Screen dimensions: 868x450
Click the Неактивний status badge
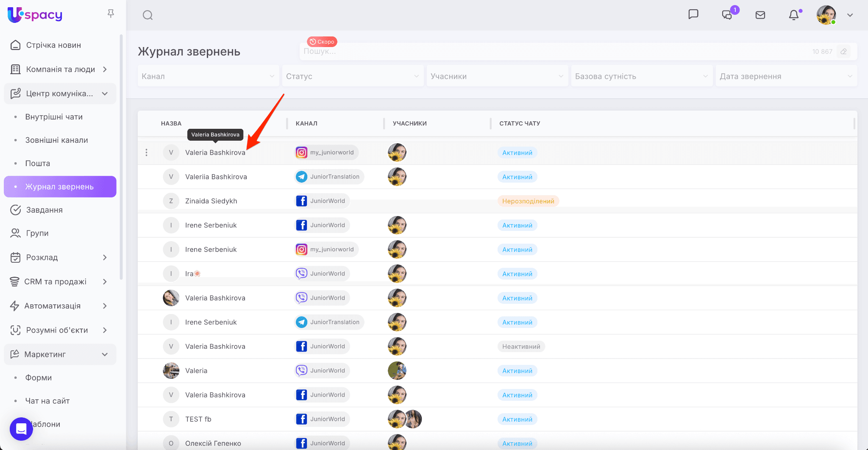click(x=521, y=347)
